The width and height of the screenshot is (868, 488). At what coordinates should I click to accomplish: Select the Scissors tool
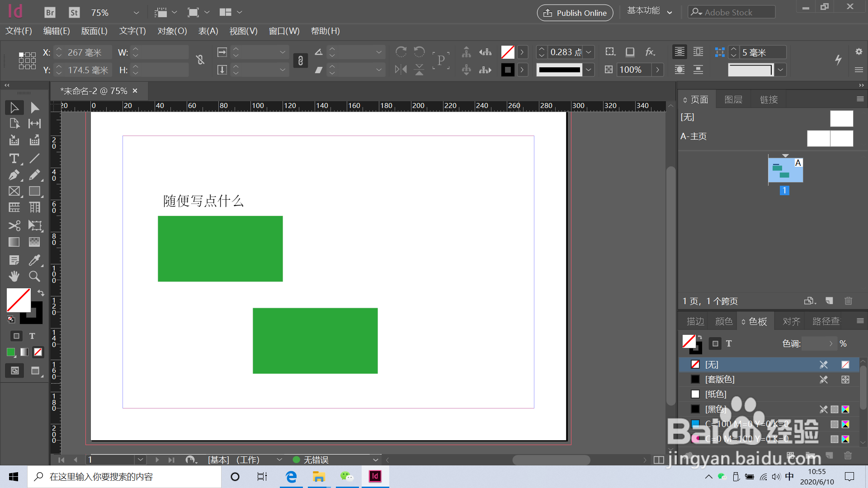click(x=14, y=225)
